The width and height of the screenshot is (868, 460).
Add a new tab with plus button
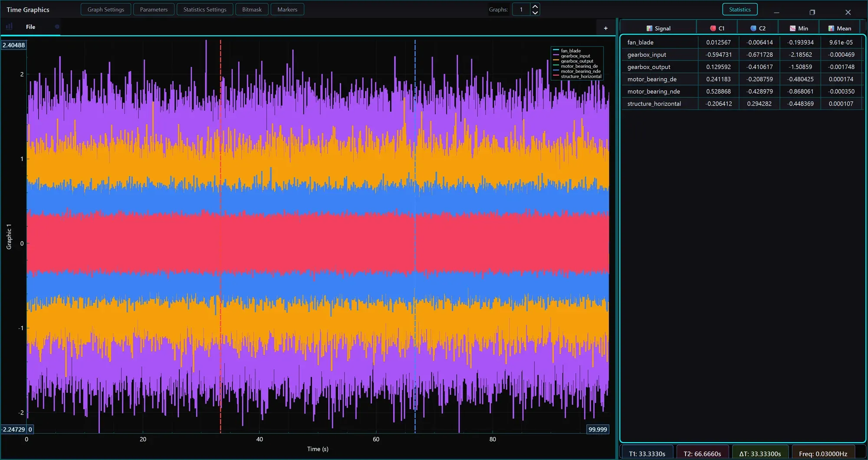coord(605,28)
